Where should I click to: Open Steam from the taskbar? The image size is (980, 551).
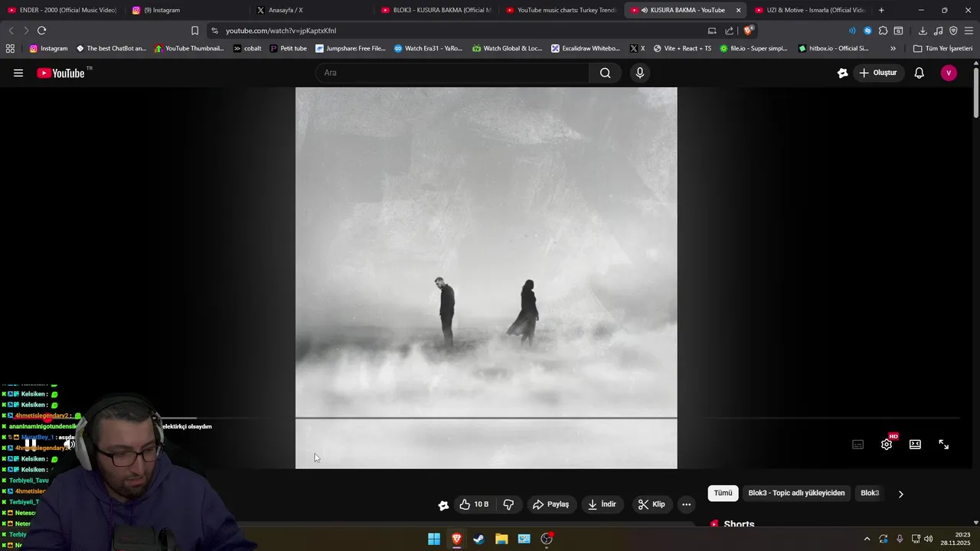tap(479, 539)
